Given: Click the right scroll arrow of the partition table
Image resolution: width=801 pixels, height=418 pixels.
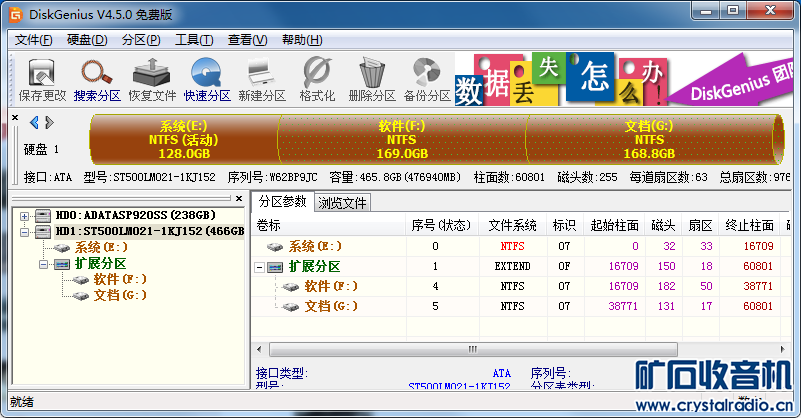Looking at the screenshot, I should 782,350.
